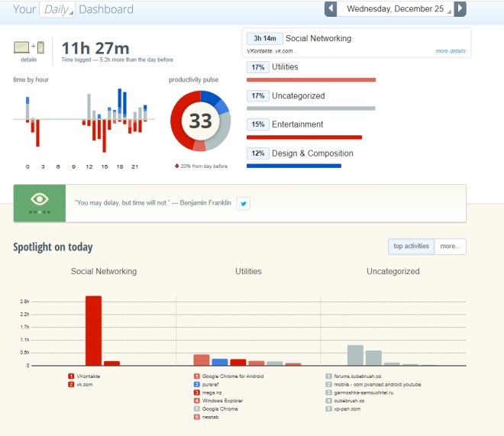The image size is (504, 436).
Task: Select the top activities tab
Action: click(x=411, y=247)
